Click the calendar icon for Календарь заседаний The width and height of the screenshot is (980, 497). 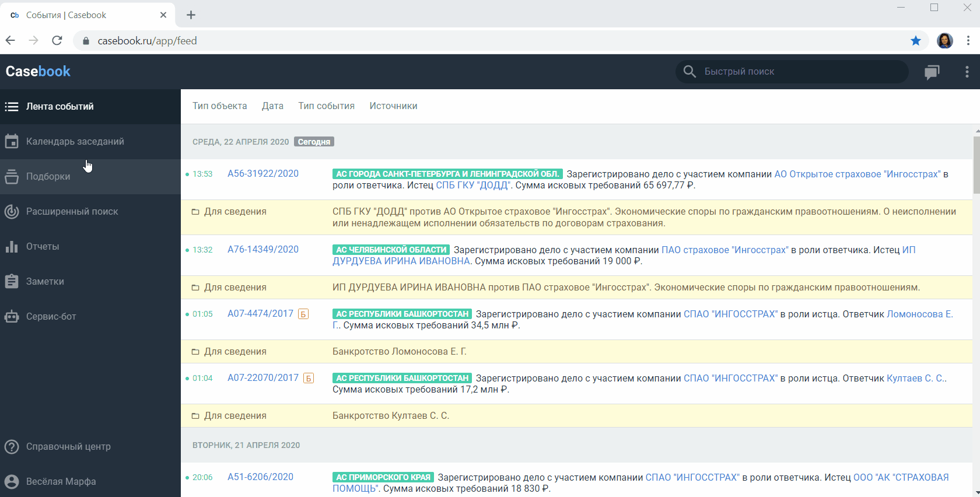tap(12, 141)
